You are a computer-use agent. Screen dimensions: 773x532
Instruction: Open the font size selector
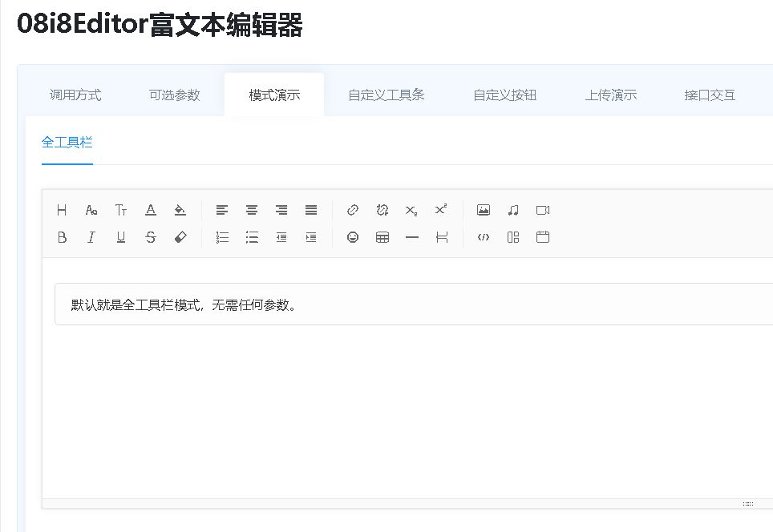pos(121,210)
